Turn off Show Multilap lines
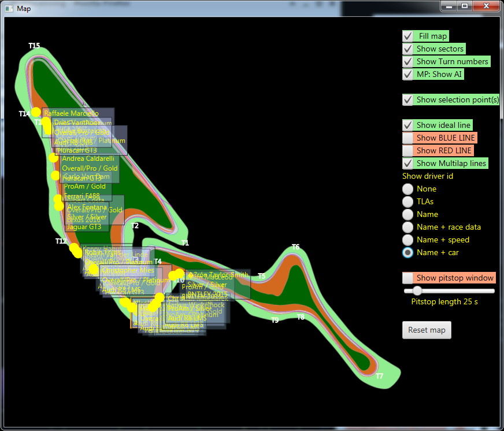The image size is (504, 431). (407, 163)
